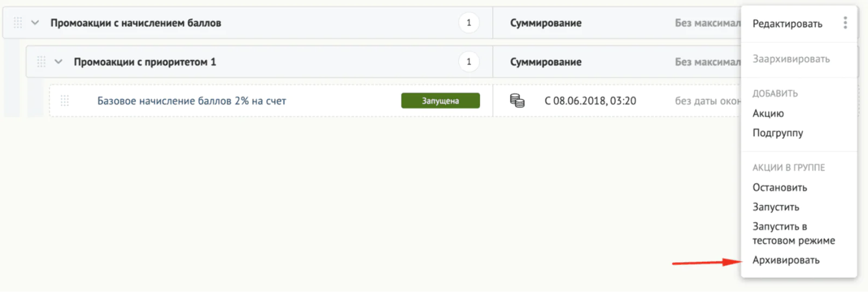
Task: Grab drag handle of Промоакции с начислением баллов
Action: (x=18, y=23)
